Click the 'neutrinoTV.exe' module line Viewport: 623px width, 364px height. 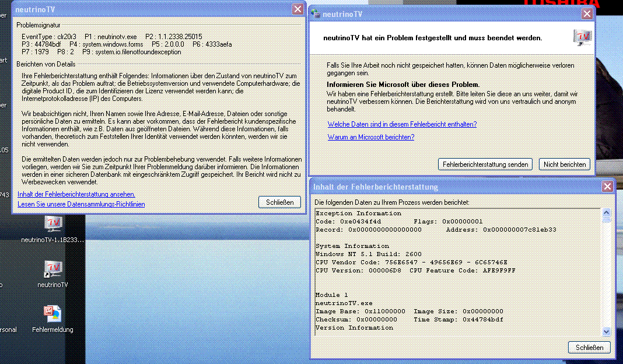tap(344, 303)
